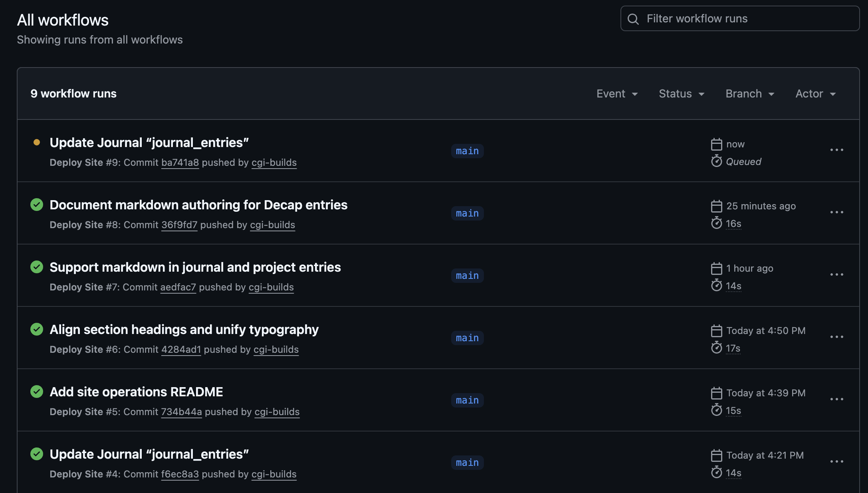
Task: Click the stopwatch icon beside '17s'
Action: point(717,348)
